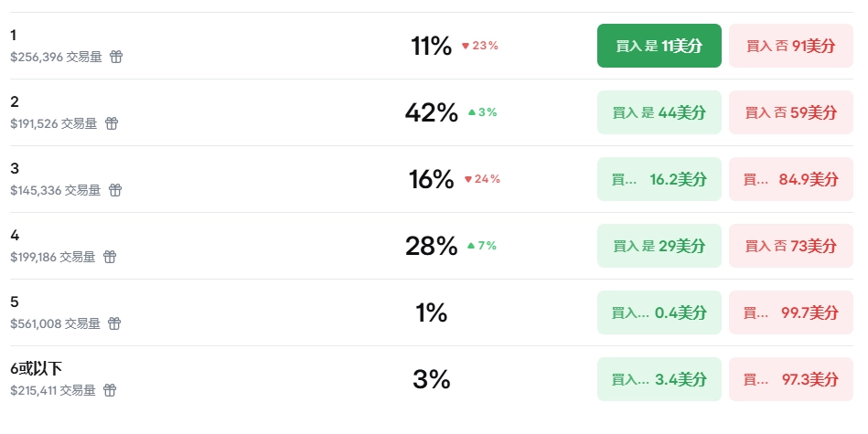The width and height of the screenshot is (868, 434).
Task: Click the gift icon in 6或以下 row
Action: pos(110,390)
